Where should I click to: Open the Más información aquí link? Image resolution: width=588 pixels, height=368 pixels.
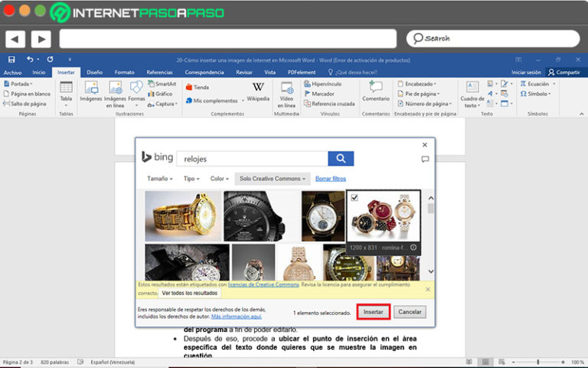pyautogui.click(x=237, y=317)
